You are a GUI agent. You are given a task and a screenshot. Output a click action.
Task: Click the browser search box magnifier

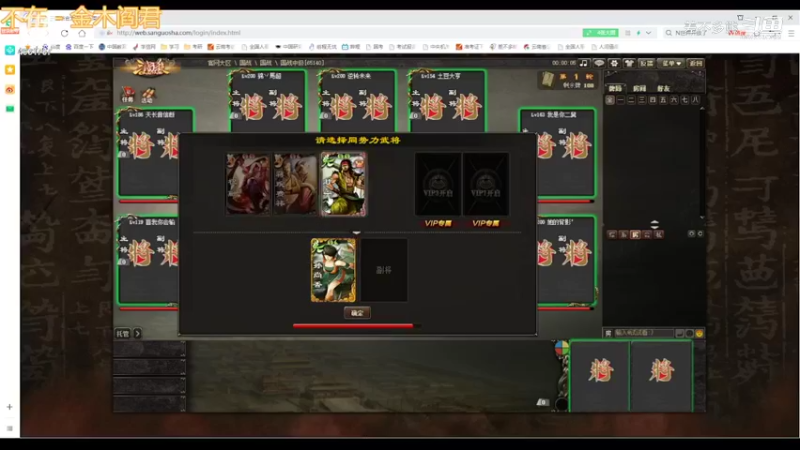[x=668, y=33]
